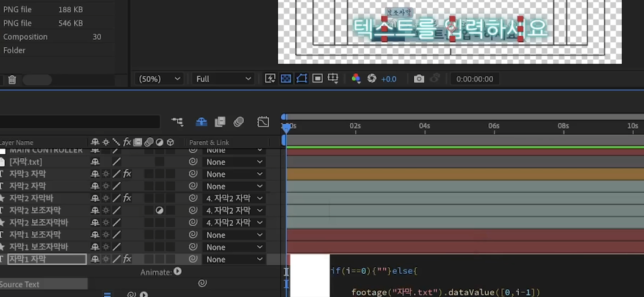This screenshot has height=297, width=644.
Task: Click the parent pick whip on 자막2 보조자막바
Action: click(193, 223)
